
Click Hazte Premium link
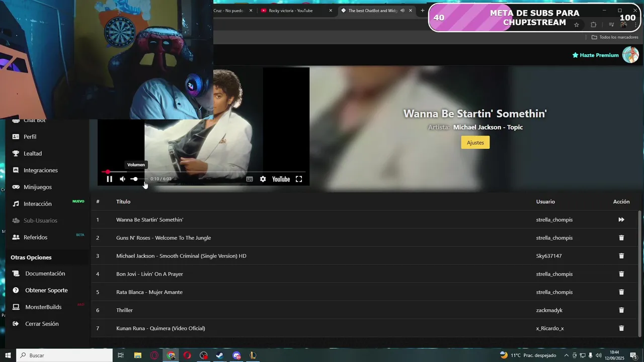596,55
